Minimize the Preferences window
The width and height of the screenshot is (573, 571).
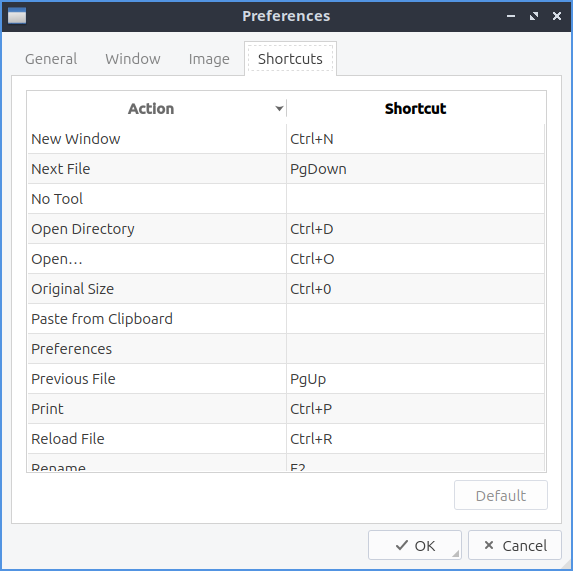[511, 16]
